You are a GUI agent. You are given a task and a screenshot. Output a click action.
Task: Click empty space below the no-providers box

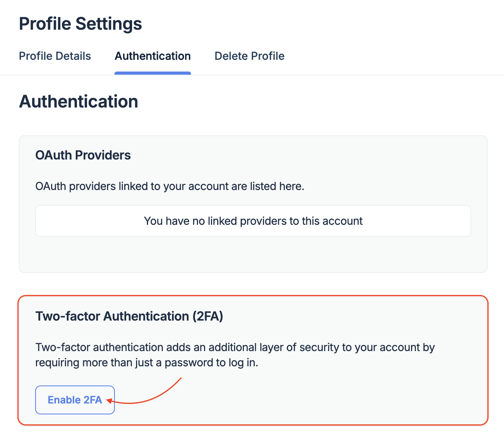tap(253, 254)
